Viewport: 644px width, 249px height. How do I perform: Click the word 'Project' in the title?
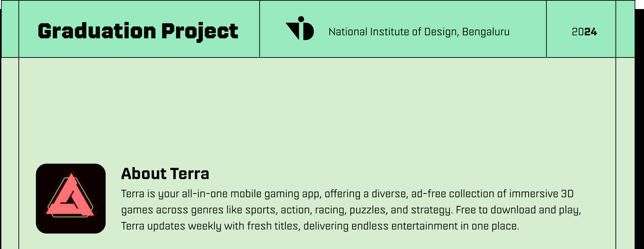click(x=200, y=32)
